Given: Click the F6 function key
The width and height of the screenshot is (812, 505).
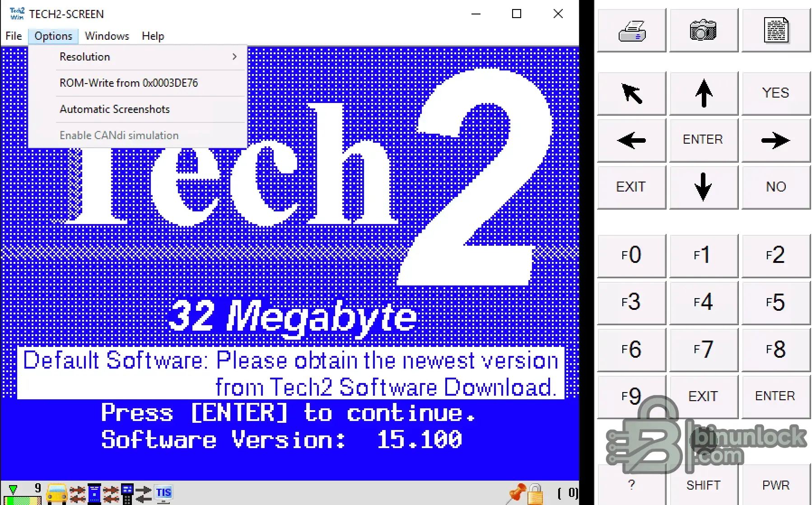Looking at the screenshot, I should [631, 350].
